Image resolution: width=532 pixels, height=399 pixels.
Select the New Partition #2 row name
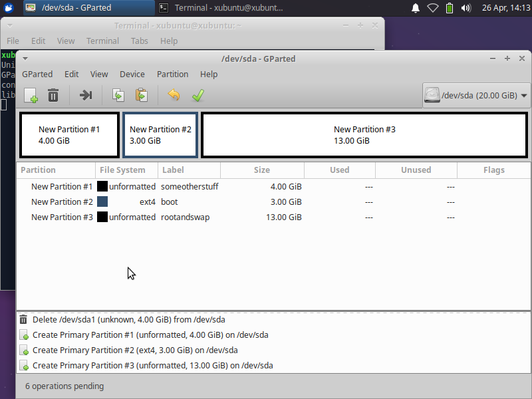tap(62, 202)
